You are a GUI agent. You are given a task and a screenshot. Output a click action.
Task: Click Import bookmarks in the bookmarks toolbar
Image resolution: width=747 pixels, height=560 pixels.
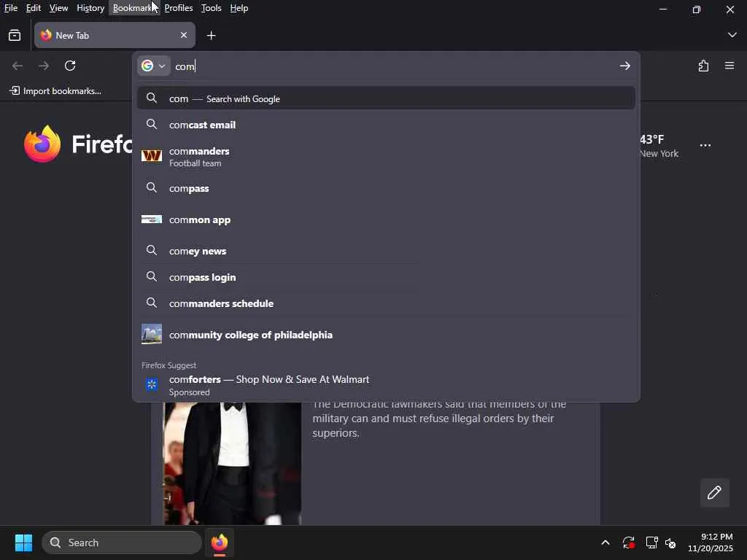pyautogui.click(x=55, y=91)
